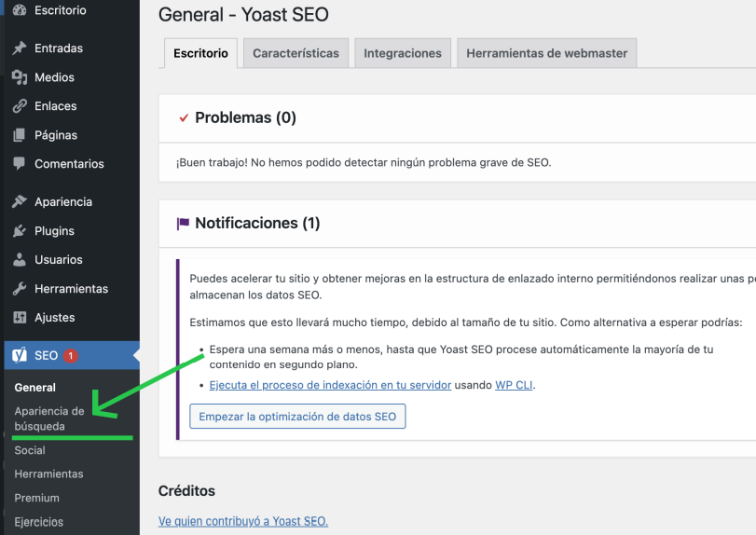Click the Ajustes sliders icon
The image size is (756, 535).
point(20,317)
